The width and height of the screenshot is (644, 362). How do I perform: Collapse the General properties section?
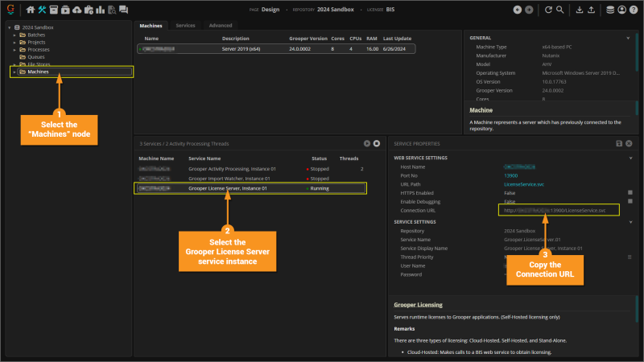(628, 38)
